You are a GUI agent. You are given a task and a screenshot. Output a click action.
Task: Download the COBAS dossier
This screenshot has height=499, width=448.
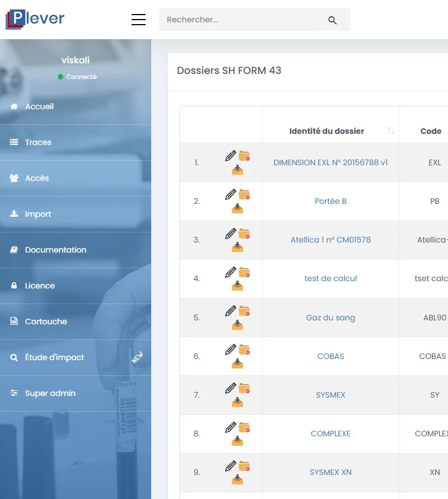point(237,363)
